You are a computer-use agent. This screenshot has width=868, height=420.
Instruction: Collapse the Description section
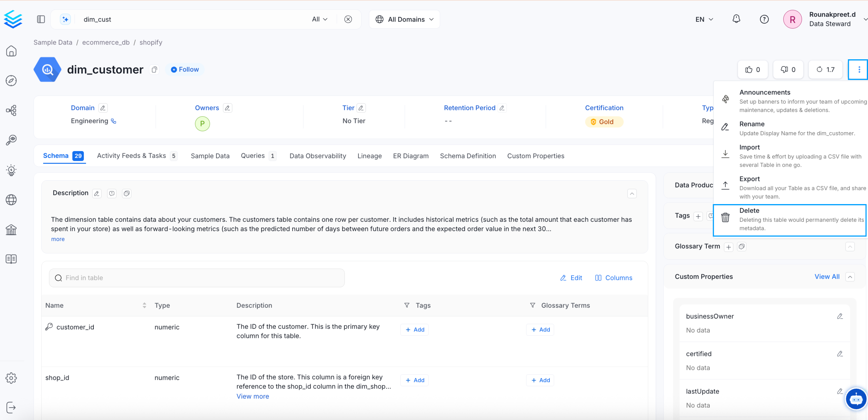(632, 193)
